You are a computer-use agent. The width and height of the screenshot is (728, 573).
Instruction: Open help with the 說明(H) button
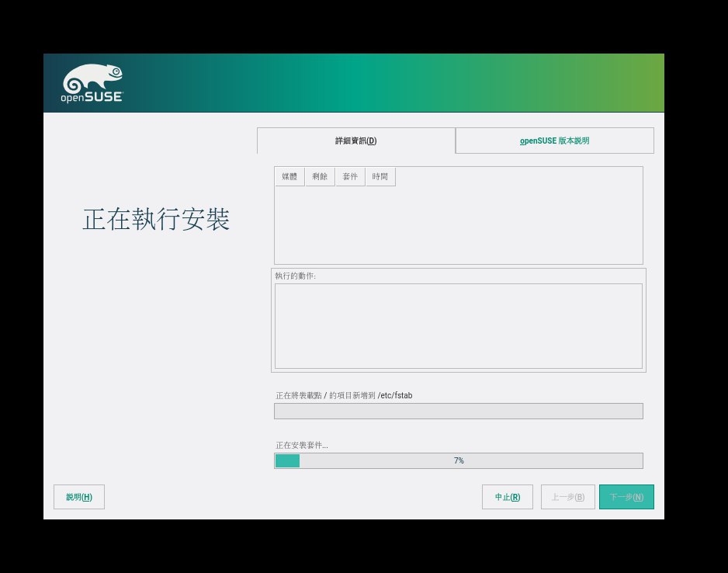pos(79,497)
